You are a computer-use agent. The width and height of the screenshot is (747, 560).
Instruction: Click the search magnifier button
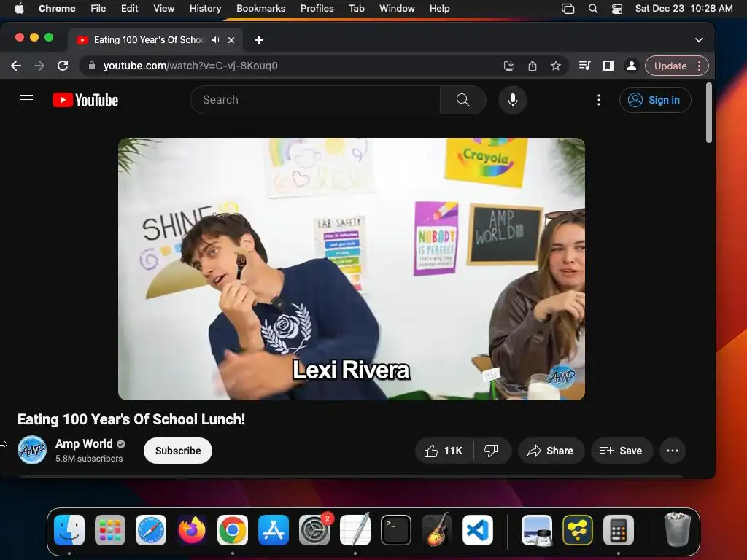pos(462,99)
